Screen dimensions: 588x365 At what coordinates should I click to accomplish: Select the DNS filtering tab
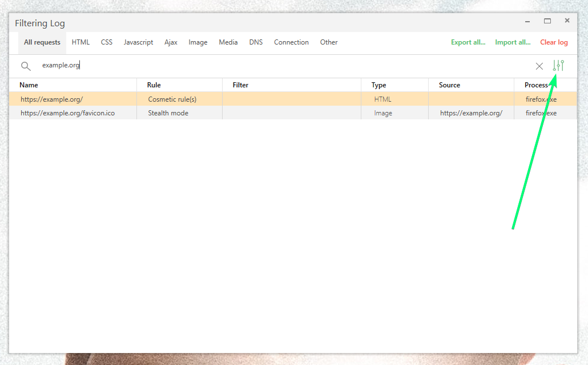[256, 42]
